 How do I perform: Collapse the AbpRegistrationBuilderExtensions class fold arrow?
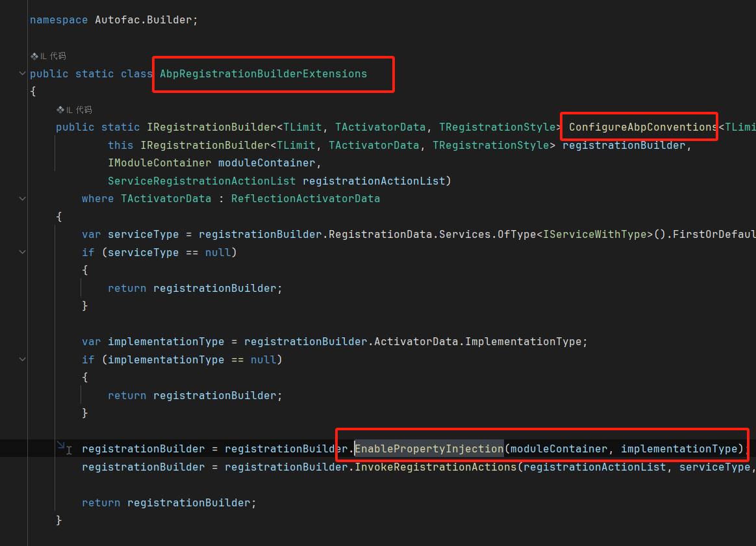[x=22, y=73]
